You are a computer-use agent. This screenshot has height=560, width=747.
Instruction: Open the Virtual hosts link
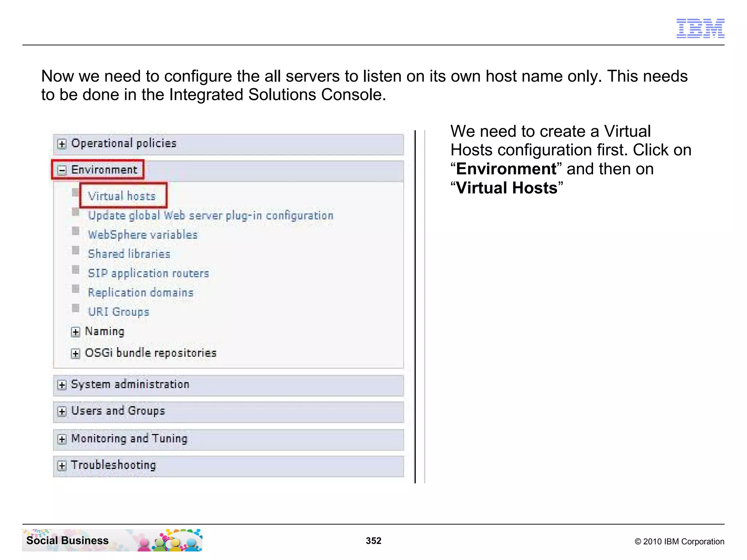[122, 196]
